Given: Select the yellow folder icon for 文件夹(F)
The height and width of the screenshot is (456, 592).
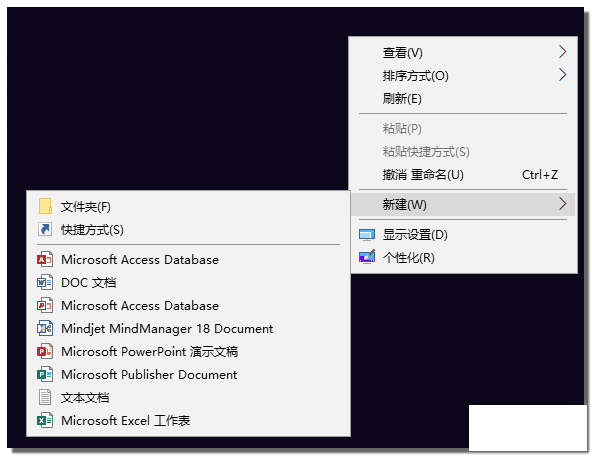Looking at the screenshot, I should click(x=45, y=206).
